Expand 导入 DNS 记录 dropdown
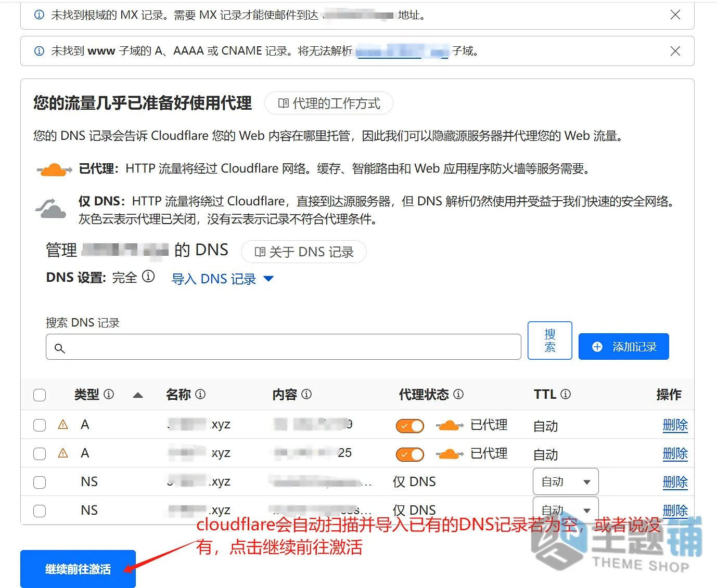This screenshot has width=717, height=588. pyautogui.click(x=222, y=279)
